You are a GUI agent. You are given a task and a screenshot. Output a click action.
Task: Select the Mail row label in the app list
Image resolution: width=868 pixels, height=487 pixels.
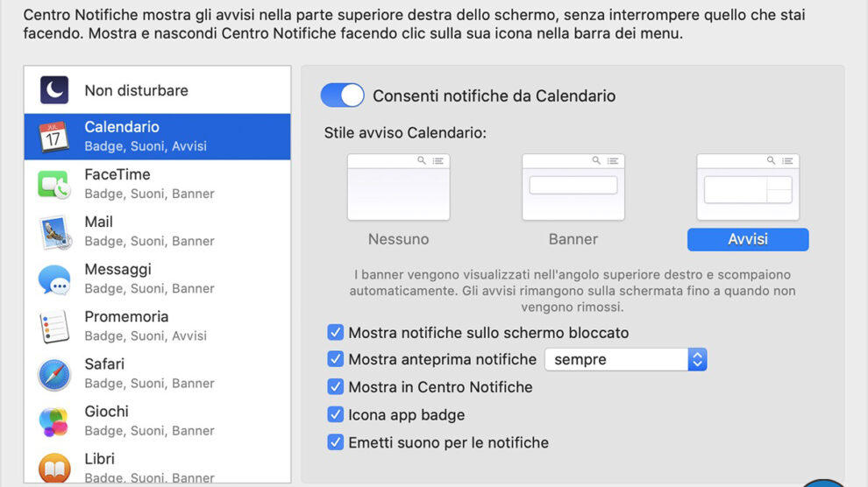[x=99, y=222]
